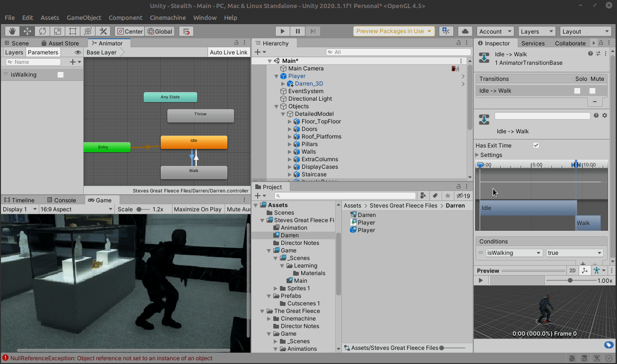Click Preview Packages in Use button

click(394, 31)
